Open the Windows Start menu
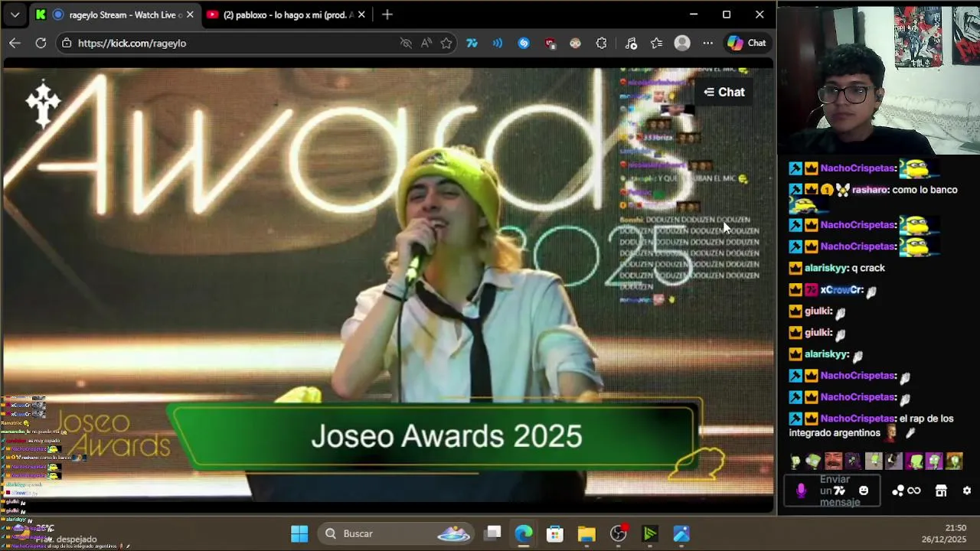Image resolution: width=980 pixels, height=551 pixels. pos(299,533)
